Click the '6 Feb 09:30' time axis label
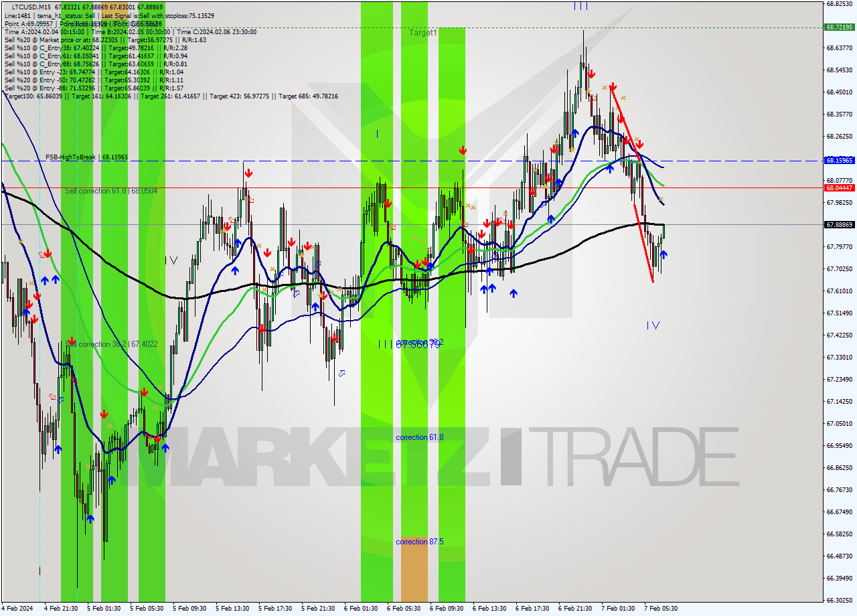857x616 pixels. [447, 609]
